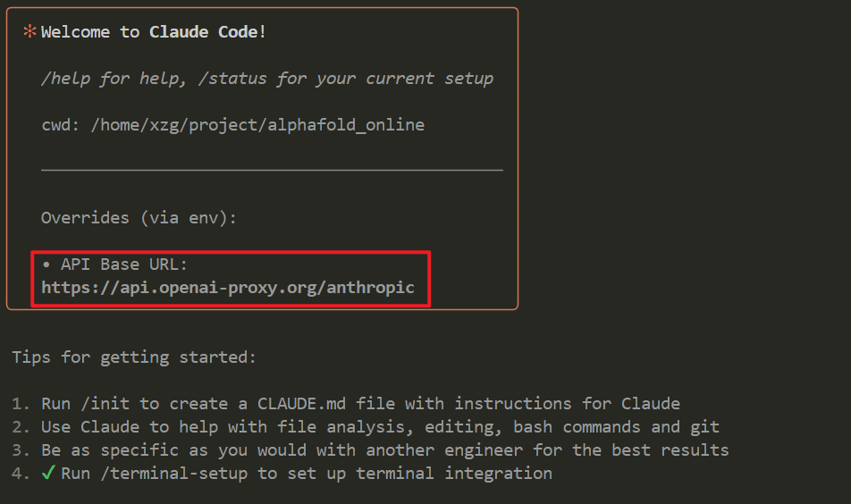Click the Tips for getting started heading
This screenshot has height=504, width=851.
point(134,357)
